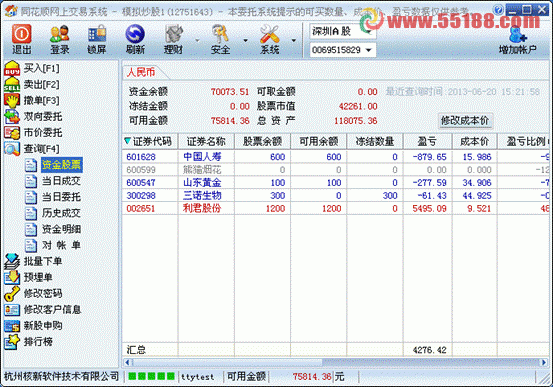Switch to the 人民币 tab
This screenshot has width=553, height=387.
[141, 73]
